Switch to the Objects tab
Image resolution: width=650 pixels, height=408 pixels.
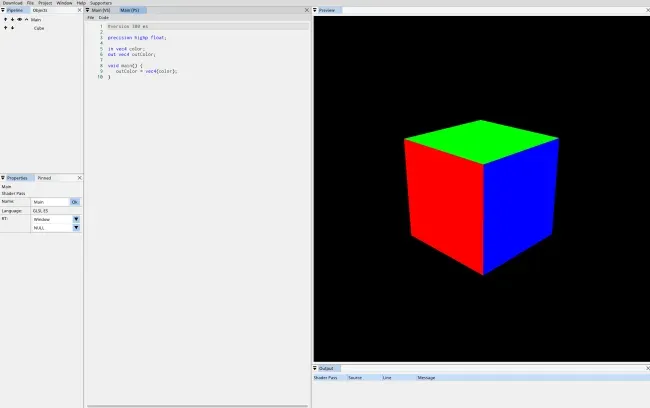(40, 10)
